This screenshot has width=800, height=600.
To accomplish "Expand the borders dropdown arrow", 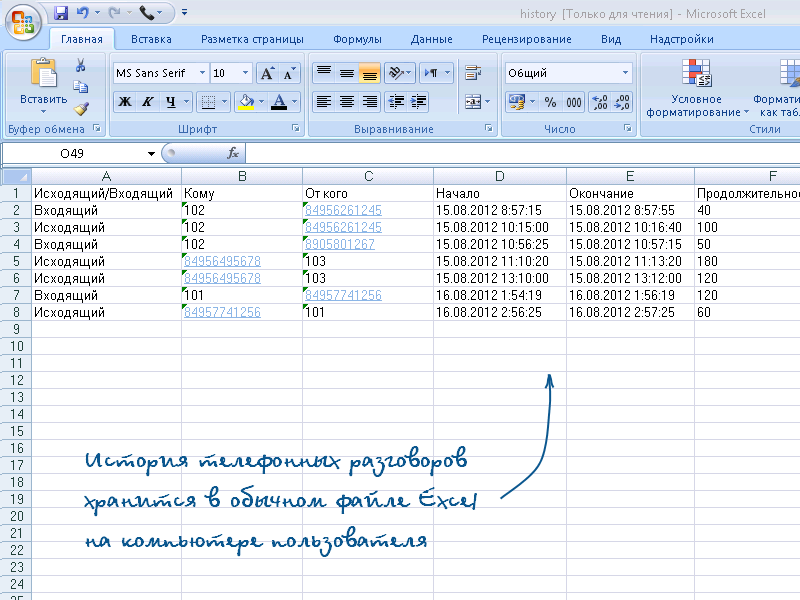I will (x=224, y=102).
